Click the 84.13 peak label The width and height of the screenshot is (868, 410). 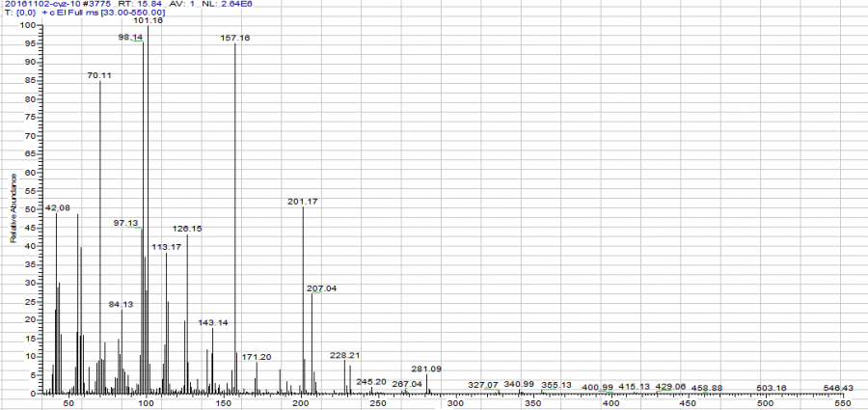tap(121, 304)
